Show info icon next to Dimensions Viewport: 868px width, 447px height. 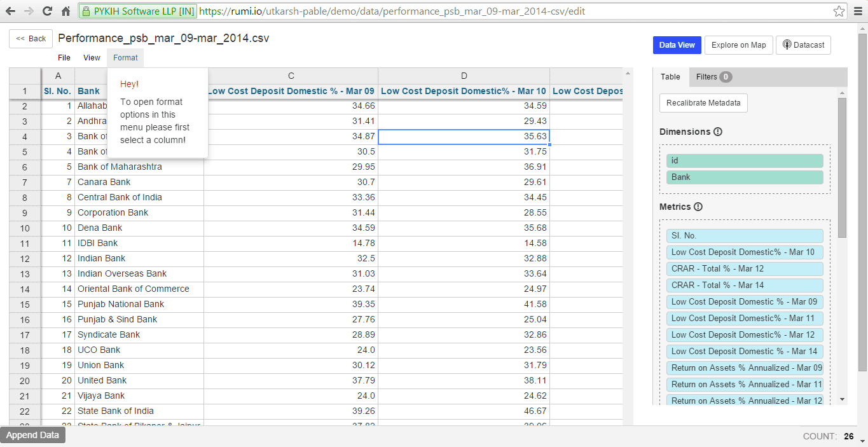coord(718,132)
